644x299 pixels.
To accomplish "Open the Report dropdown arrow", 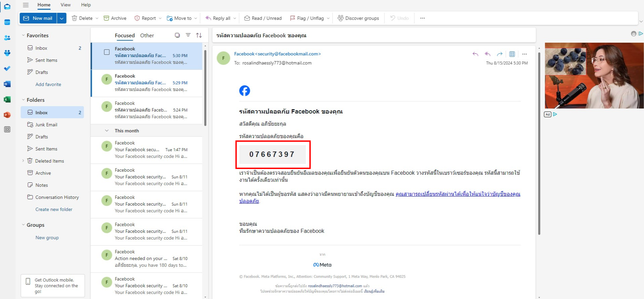I will [160, 18].
